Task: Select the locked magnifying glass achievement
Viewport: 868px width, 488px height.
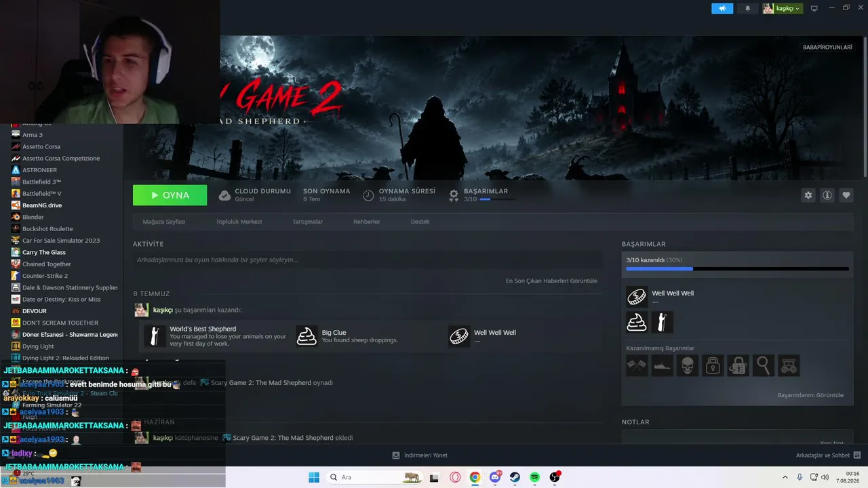Action: pyautogui.click(x=764, y=365)
